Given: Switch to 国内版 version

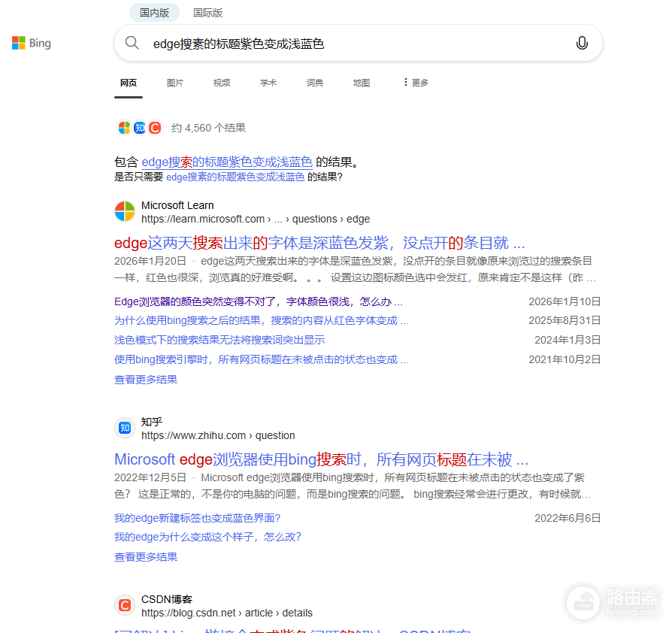Looking at the screenshot, I should click(154, 13).
